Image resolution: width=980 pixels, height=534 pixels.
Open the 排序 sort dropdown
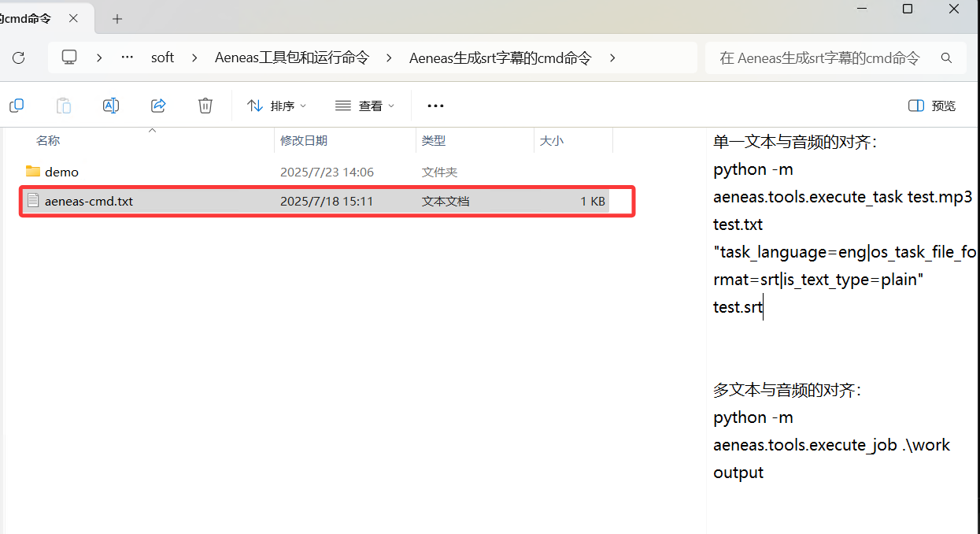[x=276, y=106]
